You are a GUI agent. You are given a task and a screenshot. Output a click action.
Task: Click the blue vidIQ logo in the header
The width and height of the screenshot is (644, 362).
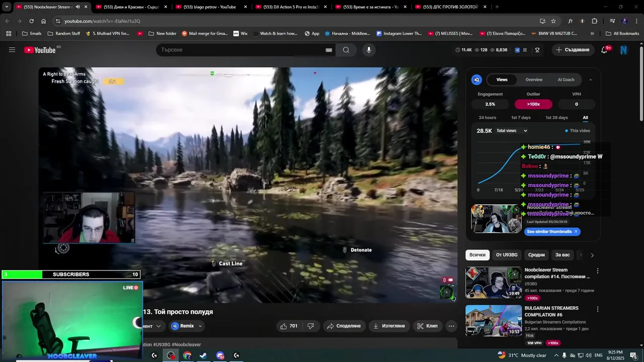point(517,50)
